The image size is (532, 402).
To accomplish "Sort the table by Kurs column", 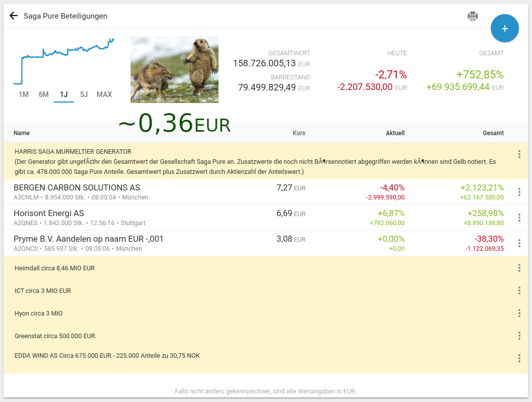I will pos(299,133).
